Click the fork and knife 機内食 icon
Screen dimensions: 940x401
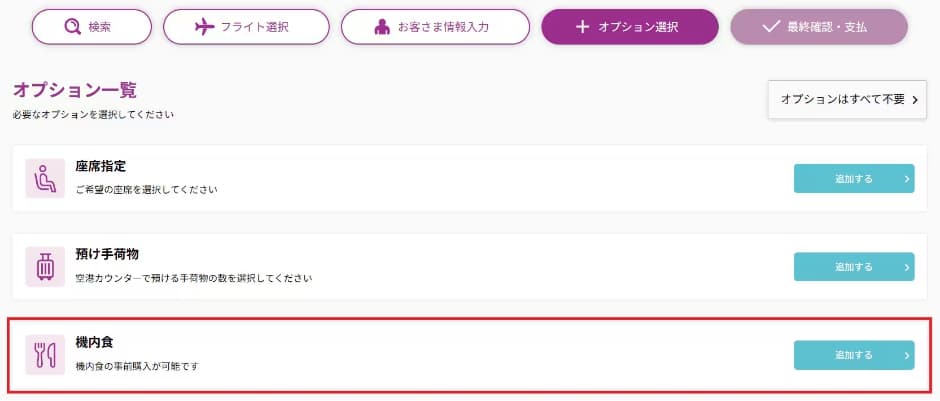45,355
